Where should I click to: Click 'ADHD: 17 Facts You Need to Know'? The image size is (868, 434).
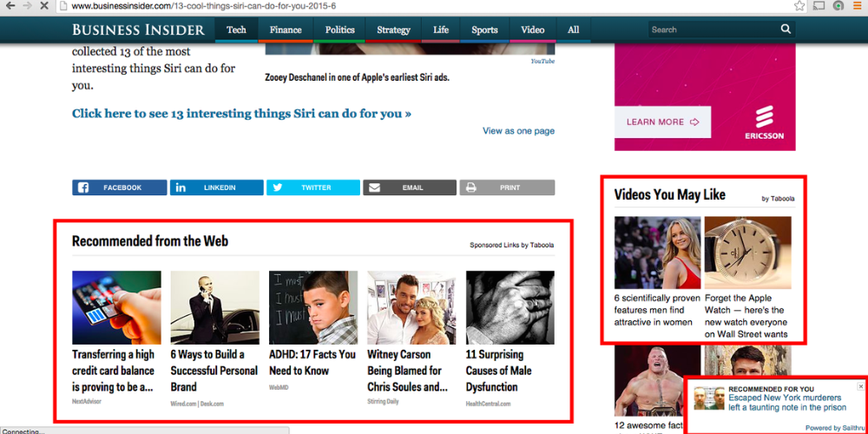(312, 363)
